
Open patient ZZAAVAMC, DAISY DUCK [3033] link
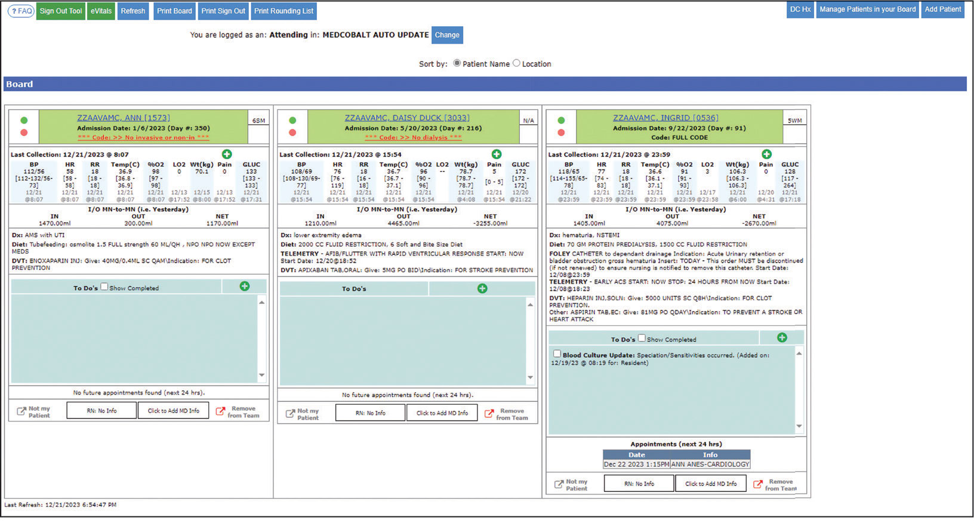[407, 118]
